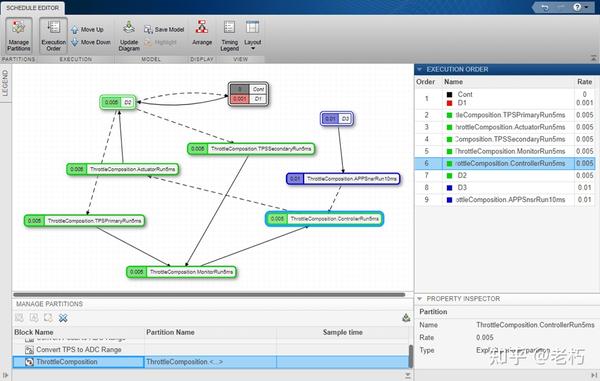Click the Move Down arrow
Viewport: 600px width, 381px height.
coord(75,42)
